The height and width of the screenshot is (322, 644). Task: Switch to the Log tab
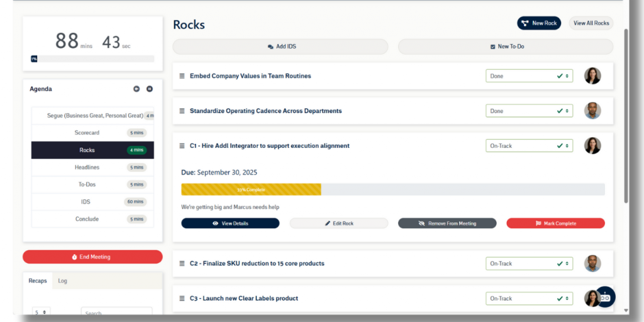(x=63, y=280)
